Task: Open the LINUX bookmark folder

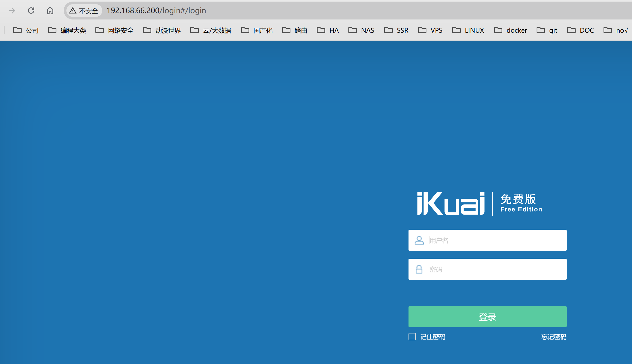Action: coord(468,30)
